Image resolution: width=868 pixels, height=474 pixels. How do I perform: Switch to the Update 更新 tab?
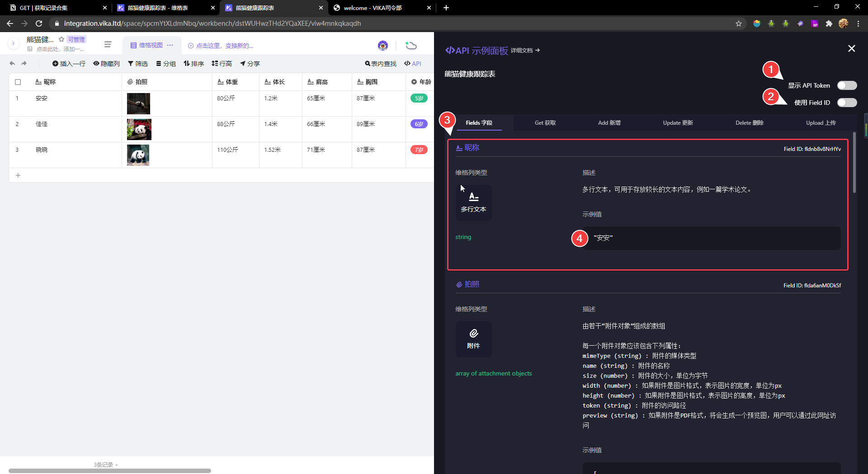tap(678, 123)
